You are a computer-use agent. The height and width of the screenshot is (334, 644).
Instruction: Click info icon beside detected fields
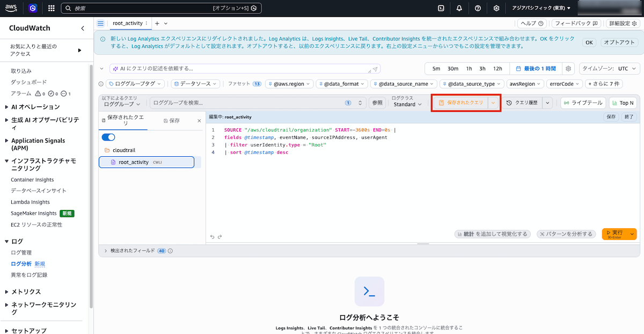click(170, 251)
